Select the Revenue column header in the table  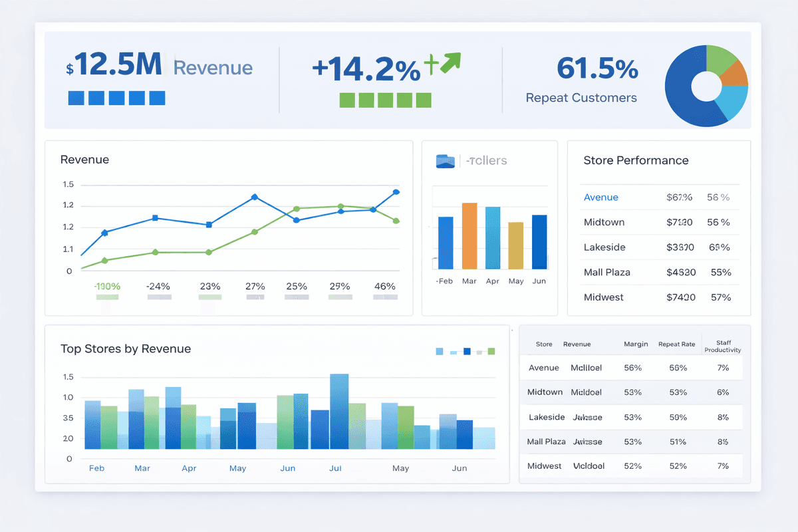576,344
